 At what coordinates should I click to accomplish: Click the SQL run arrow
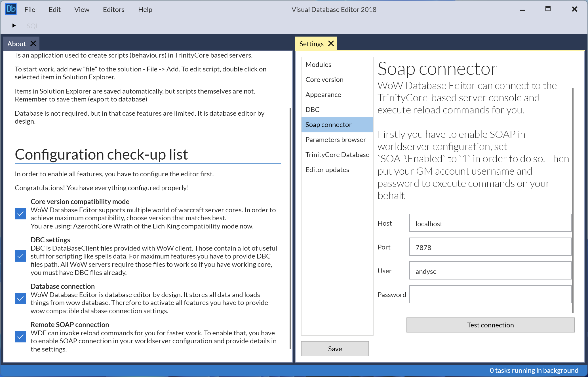click(14, 26)
